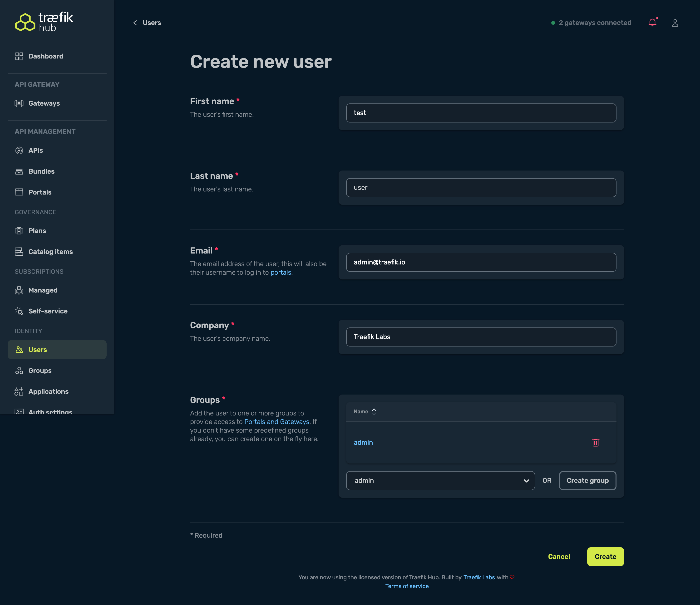Click the Dashboard grid icon
Image resolution: width=700 pixels, height=605 pixels.
coord(19,56)
